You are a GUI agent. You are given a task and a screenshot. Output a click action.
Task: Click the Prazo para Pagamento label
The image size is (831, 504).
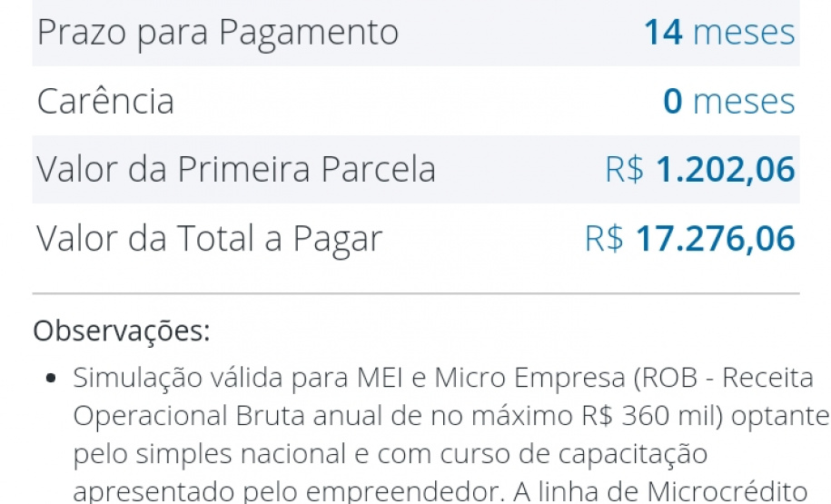pyautogui.click(x=217, y=33)
